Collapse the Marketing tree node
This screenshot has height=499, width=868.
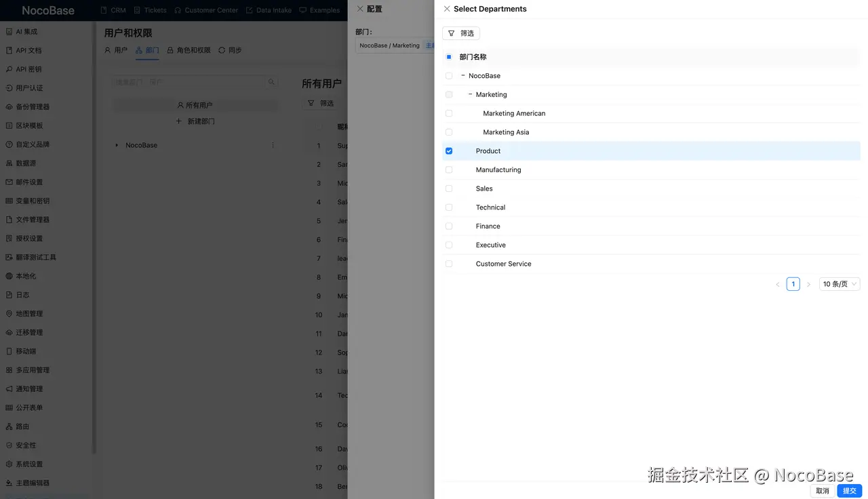(469, 94)
